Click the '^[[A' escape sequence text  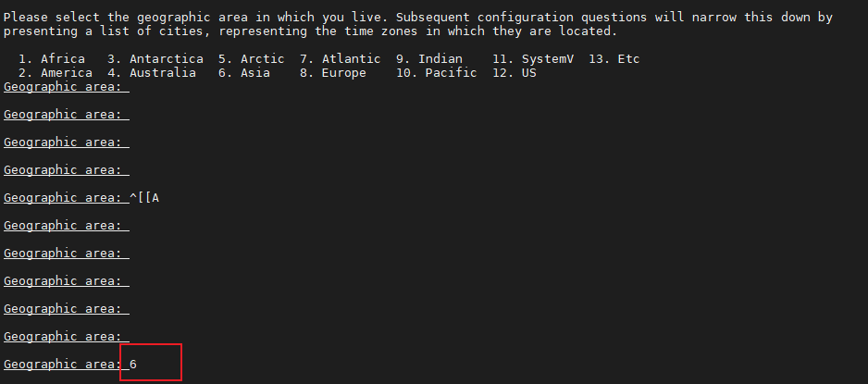[144, 197]
